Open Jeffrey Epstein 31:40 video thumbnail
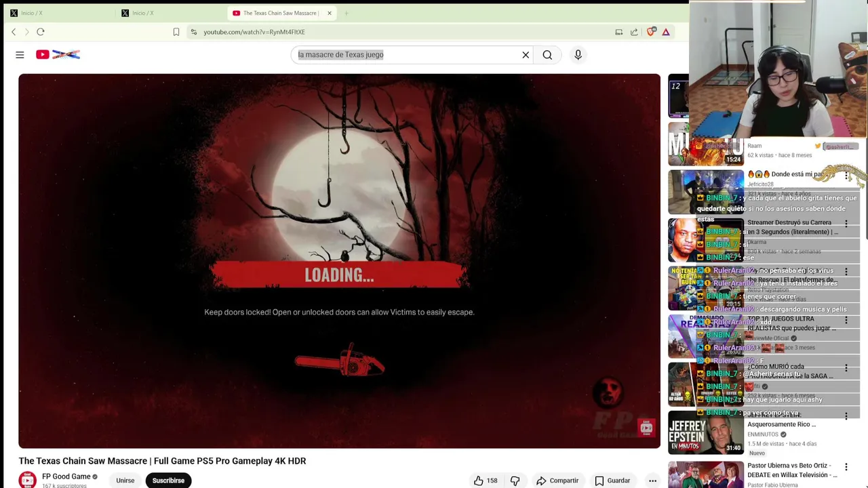This screenshot has width=868, height=488. point(705,432)
